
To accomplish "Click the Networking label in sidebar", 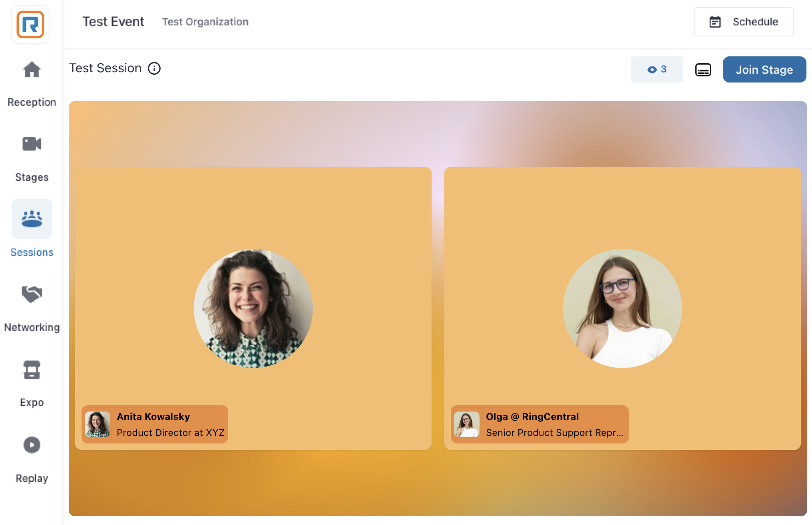I will tap(32, 327).
